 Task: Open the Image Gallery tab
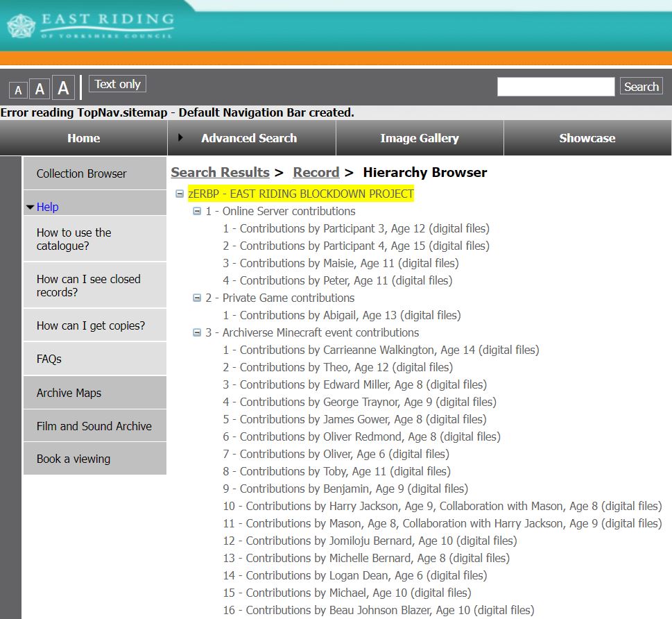(x=420, y=138)
